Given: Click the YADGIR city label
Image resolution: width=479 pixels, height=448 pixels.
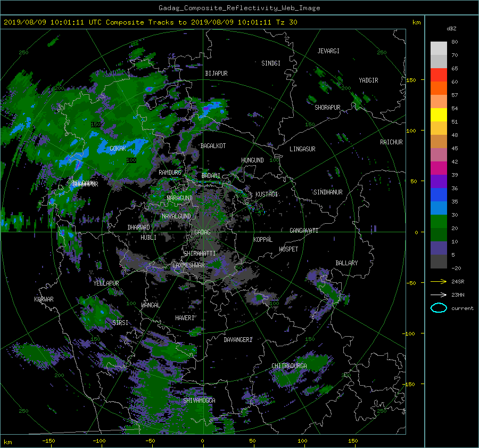Looking at the screenshot, I should (368, 80).
